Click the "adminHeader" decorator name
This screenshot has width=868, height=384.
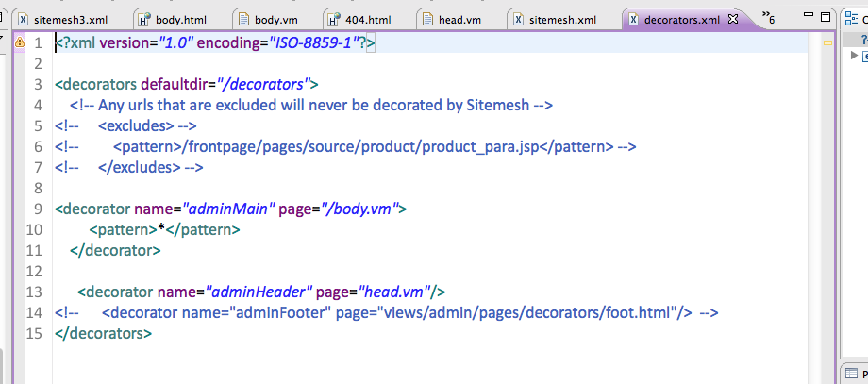[x=259, y=292]
